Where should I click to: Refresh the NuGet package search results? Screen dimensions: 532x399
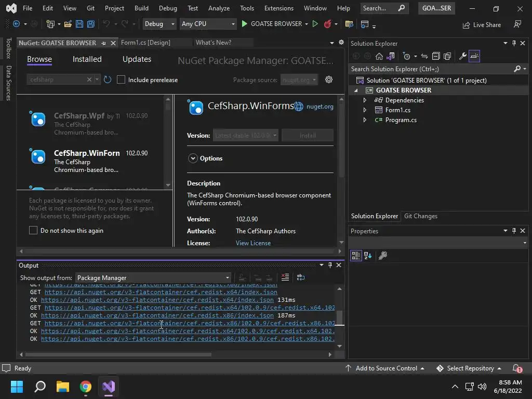point(108,79)
